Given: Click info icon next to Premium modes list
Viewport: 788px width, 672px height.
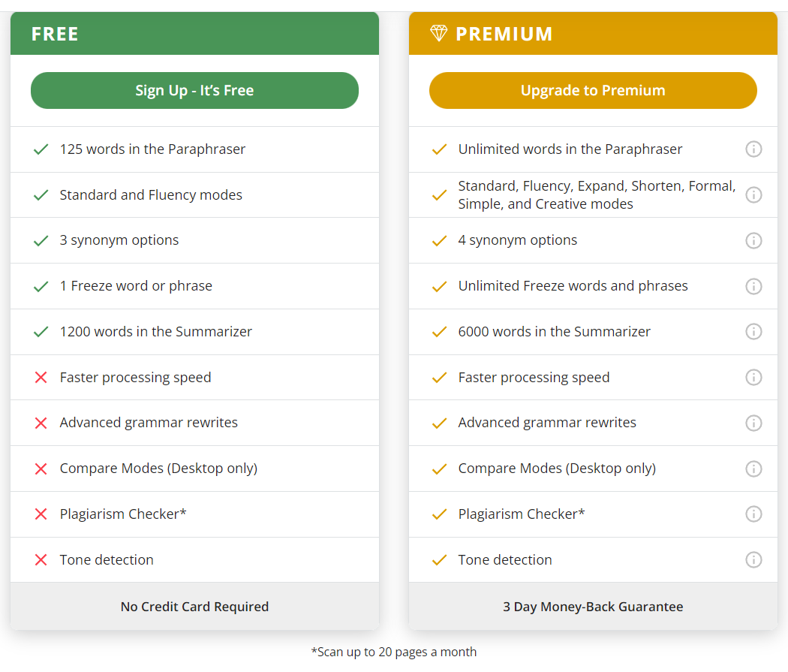Looking at the screenshot, I should tap(753, 195).
